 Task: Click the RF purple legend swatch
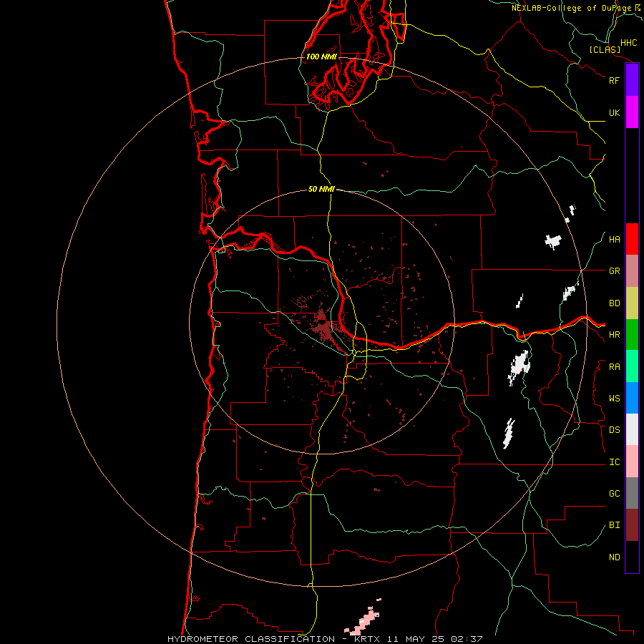click(x=632, y=80)
